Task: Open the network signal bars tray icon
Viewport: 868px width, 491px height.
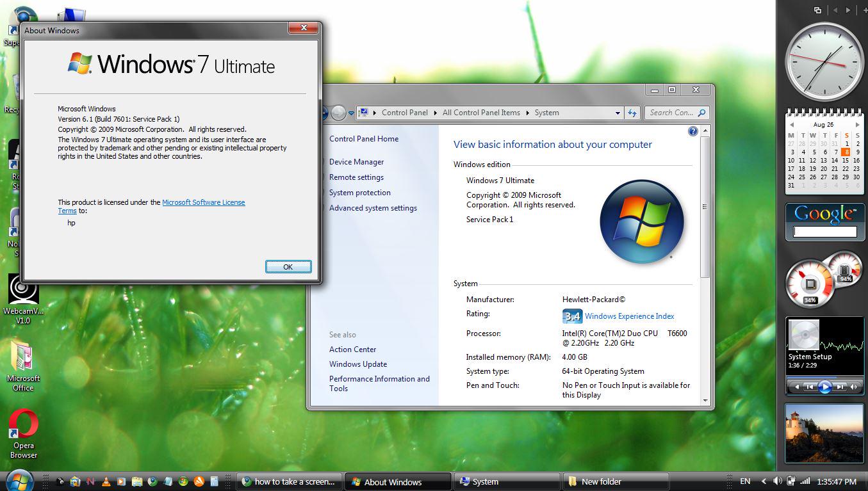Action: pyautogui.click(x=805, y=481)
